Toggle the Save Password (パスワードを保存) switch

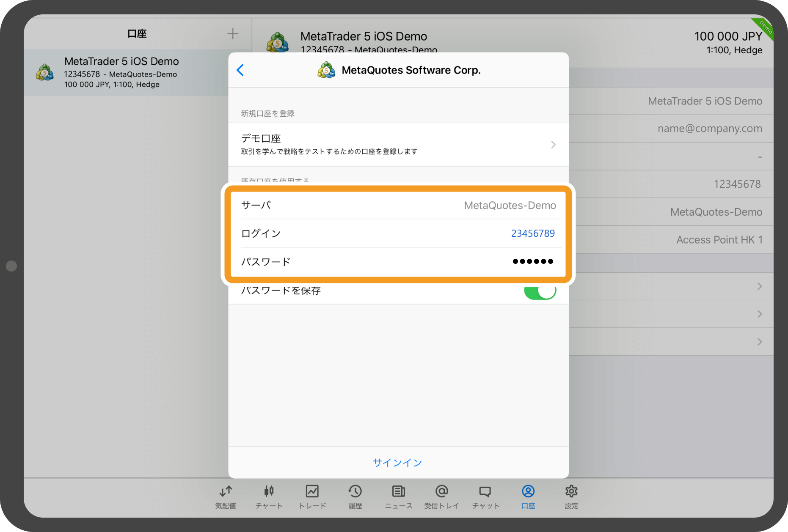[540, 291]
